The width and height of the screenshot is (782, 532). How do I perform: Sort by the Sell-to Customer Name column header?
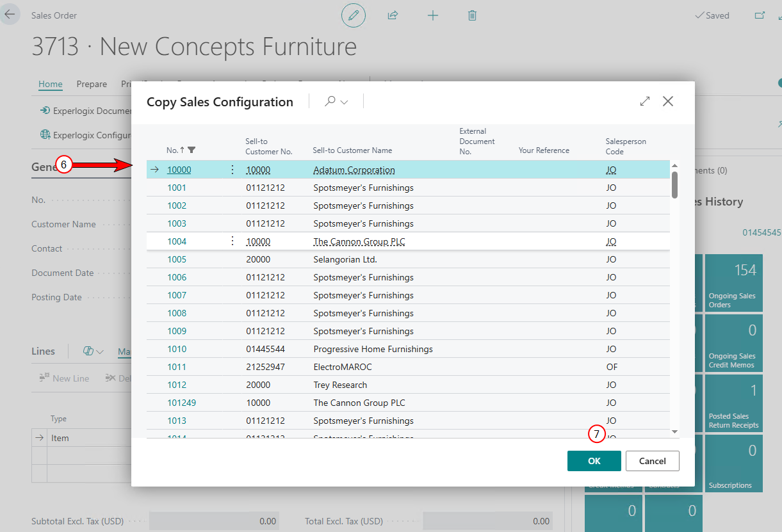352,150
